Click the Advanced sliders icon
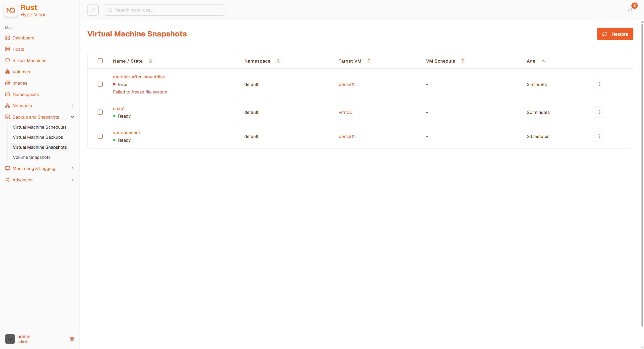Image resolution: width=644 pixels, height=349 pixels. coord(8,180)
